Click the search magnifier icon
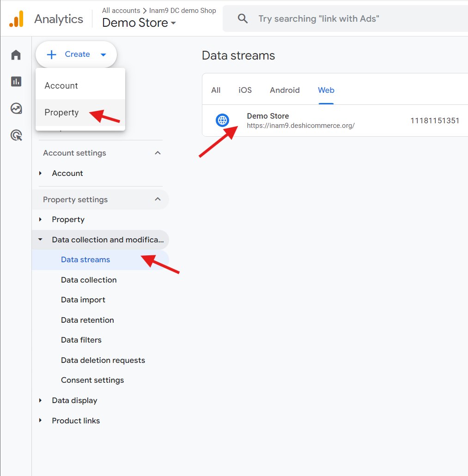Image resolution: width=468 pixels, height=476 pixels. coord(243,18)
